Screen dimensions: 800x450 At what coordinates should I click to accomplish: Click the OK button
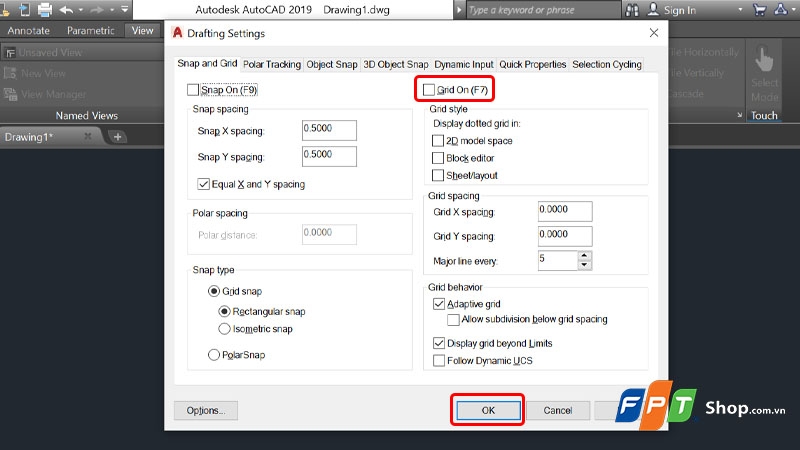(488, 410)
